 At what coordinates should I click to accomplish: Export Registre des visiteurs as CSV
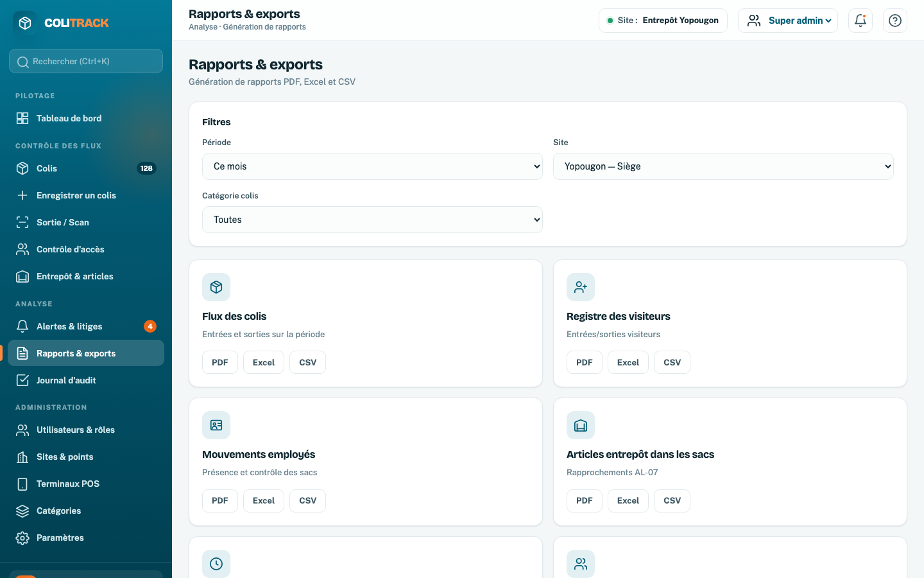point(672,362)
